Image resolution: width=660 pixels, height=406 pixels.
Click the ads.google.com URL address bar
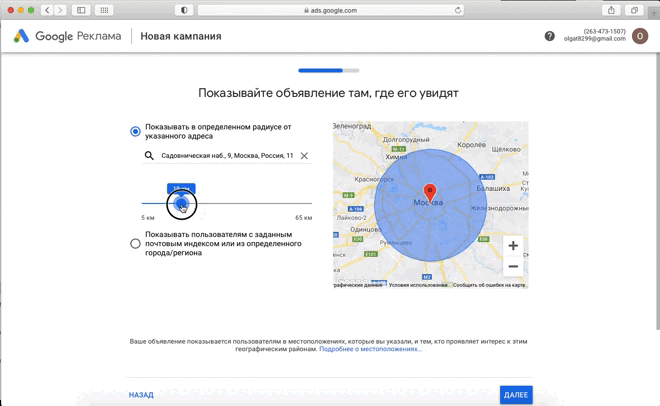coord(330,10)
